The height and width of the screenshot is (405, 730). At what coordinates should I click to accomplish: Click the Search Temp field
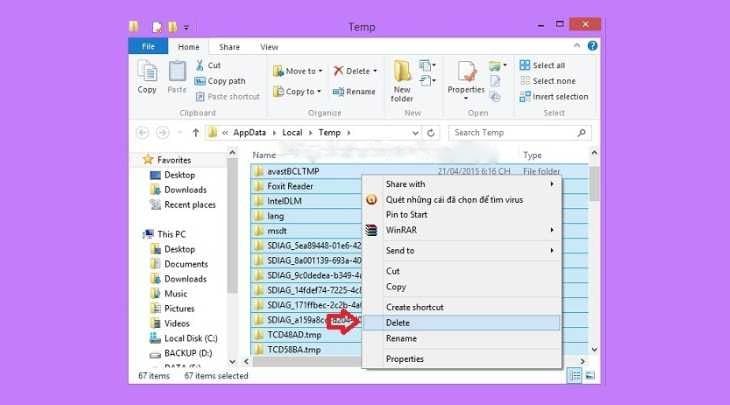click(x=520, y=133)
